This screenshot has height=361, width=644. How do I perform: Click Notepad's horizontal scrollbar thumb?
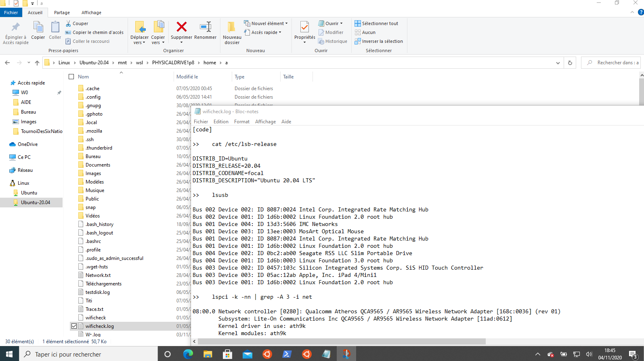(x=341, y=341)
